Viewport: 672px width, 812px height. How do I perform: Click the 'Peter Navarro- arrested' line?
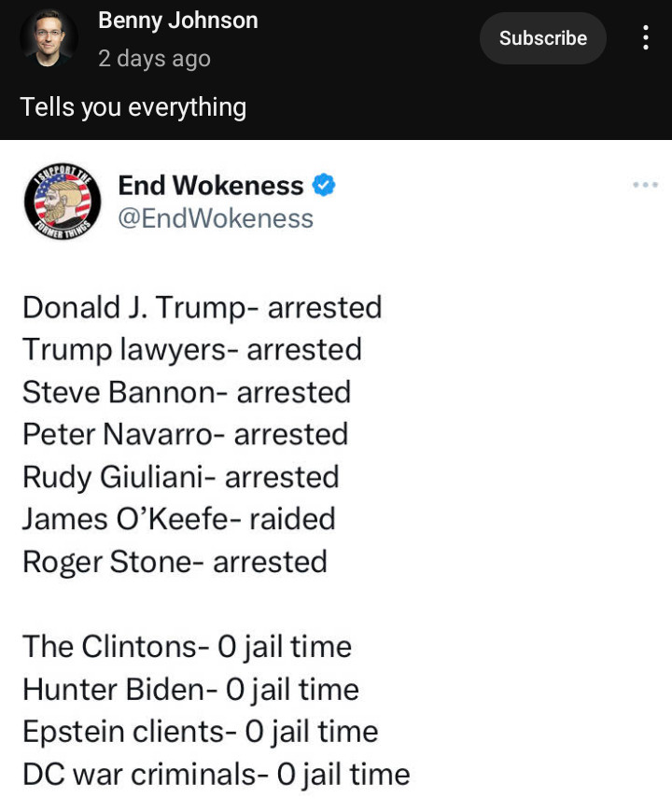[x=185, y=434]
